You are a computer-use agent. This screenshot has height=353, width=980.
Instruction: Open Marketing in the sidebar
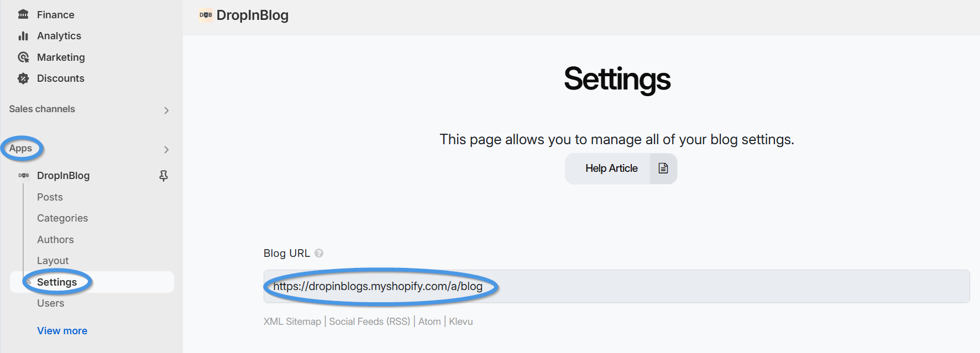coord(61,57)
